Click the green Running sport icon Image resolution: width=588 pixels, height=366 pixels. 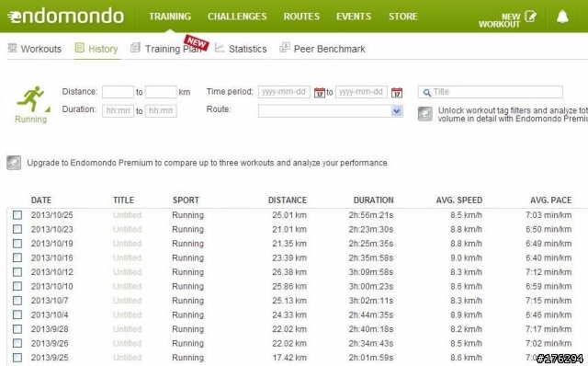[x=30, y=99]
